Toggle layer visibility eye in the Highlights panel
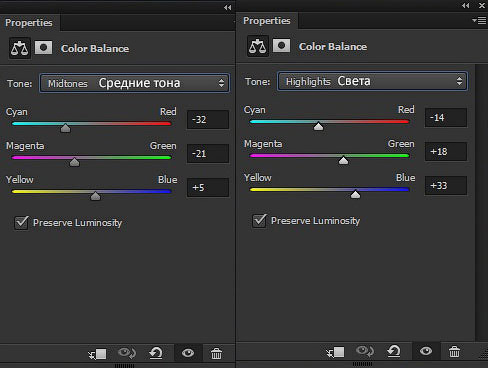The height and width of the screenshot is (368, 488). 426,351
